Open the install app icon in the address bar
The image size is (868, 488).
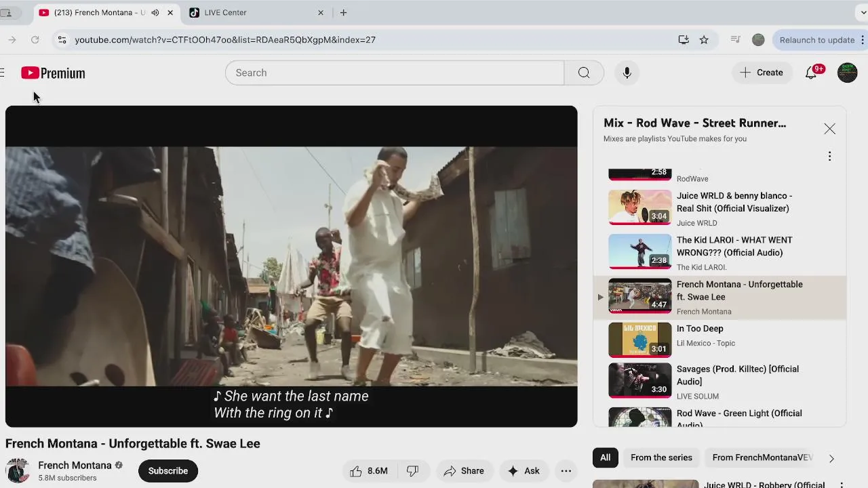(x=684, y=40)
